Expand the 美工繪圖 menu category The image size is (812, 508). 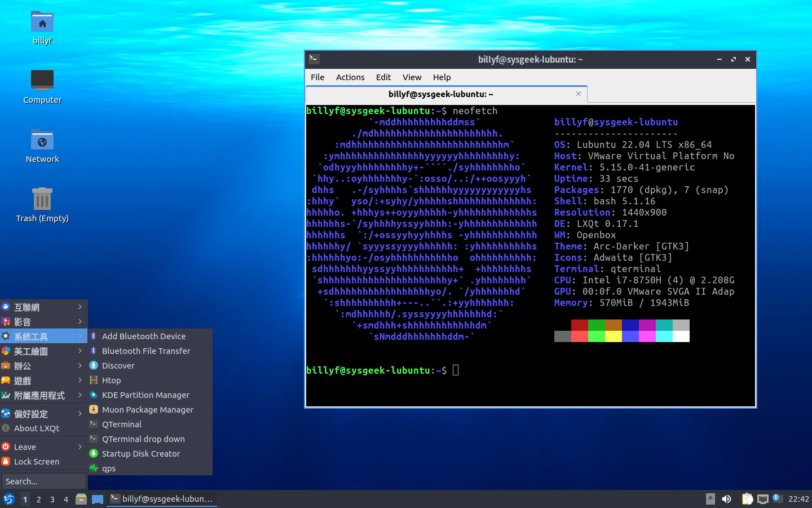(43, 351)
